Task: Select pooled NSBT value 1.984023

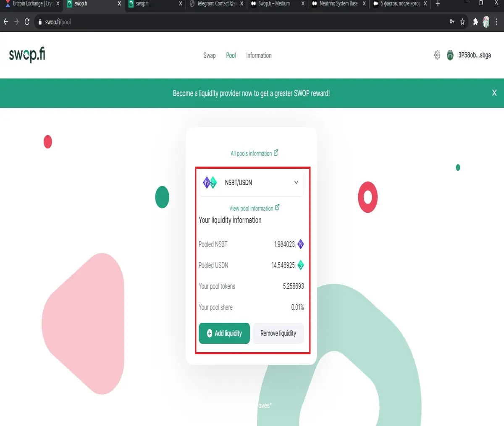Action: (x=284, y=244)
